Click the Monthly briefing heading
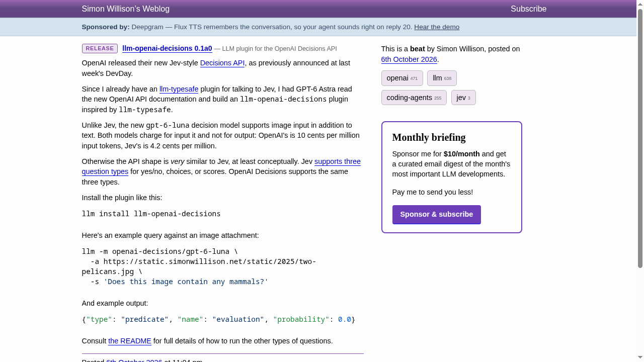 (x=429, y=137)
